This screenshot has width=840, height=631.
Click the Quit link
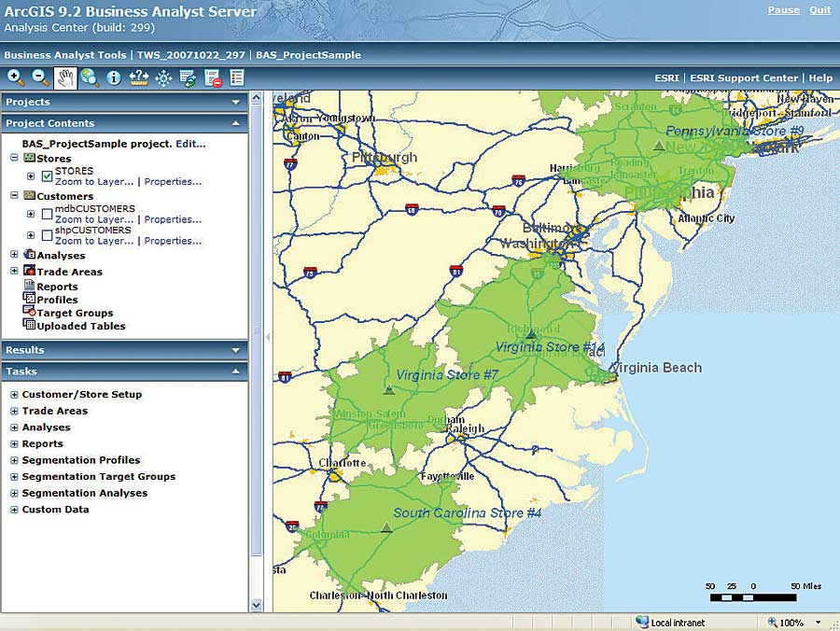click(x=820, y=10)
